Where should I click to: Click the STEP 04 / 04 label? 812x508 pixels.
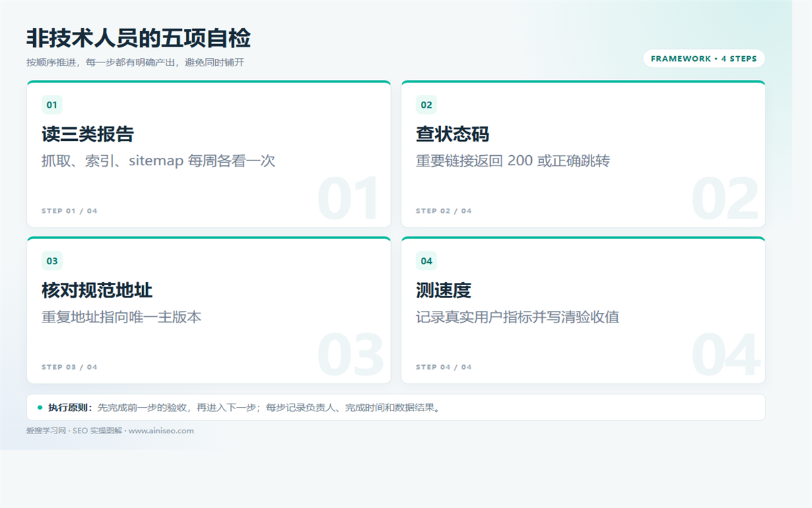(x=444, y=367)
